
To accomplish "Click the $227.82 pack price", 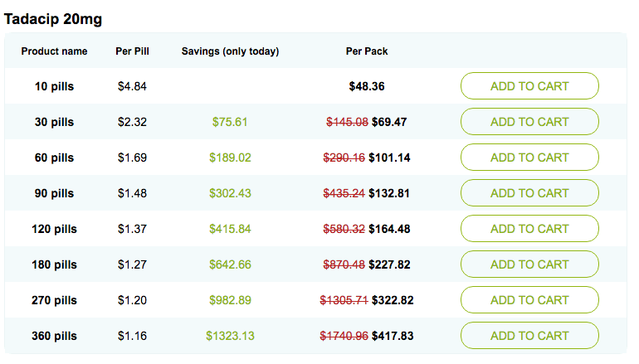I will 389,265.
